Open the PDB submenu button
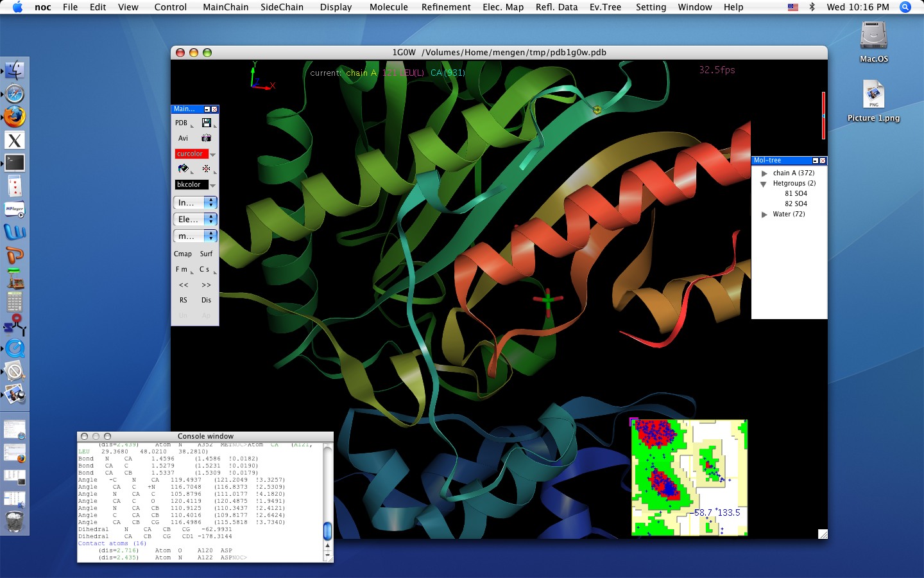The height and width of the screenshot is (578, 924). (184, 123)
